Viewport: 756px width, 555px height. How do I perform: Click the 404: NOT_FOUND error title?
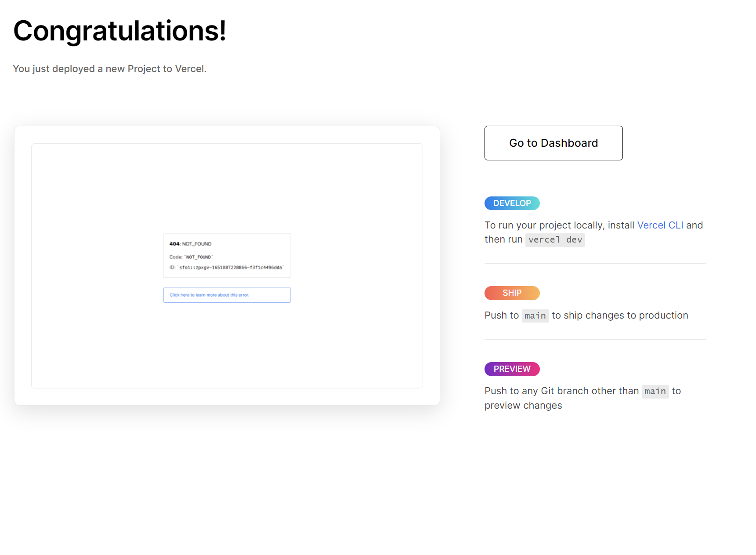click(190, 244)
